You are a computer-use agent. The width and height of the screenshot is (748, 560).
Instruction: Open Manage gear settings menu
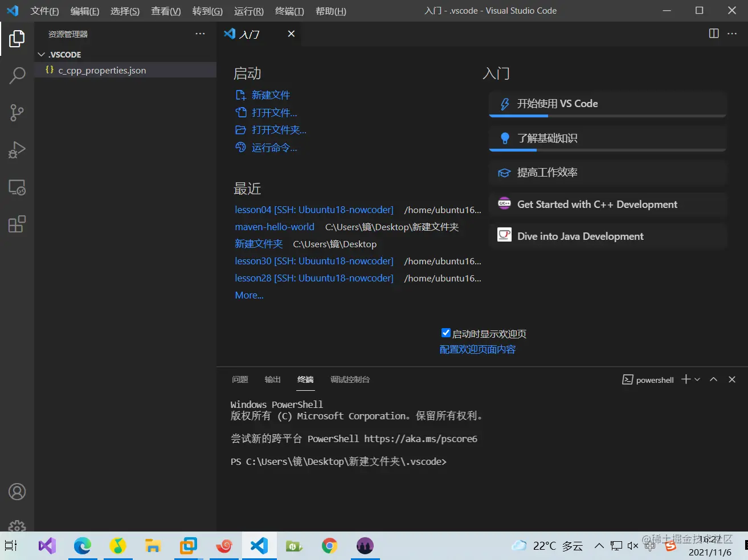tap(17, 525)
